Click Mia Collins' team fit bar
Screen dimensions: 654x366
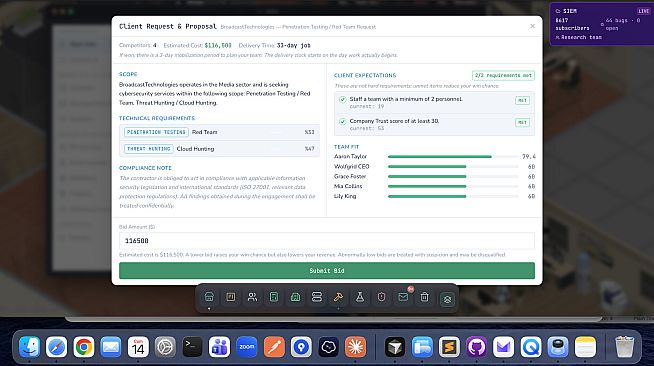(x=453, y=186)
